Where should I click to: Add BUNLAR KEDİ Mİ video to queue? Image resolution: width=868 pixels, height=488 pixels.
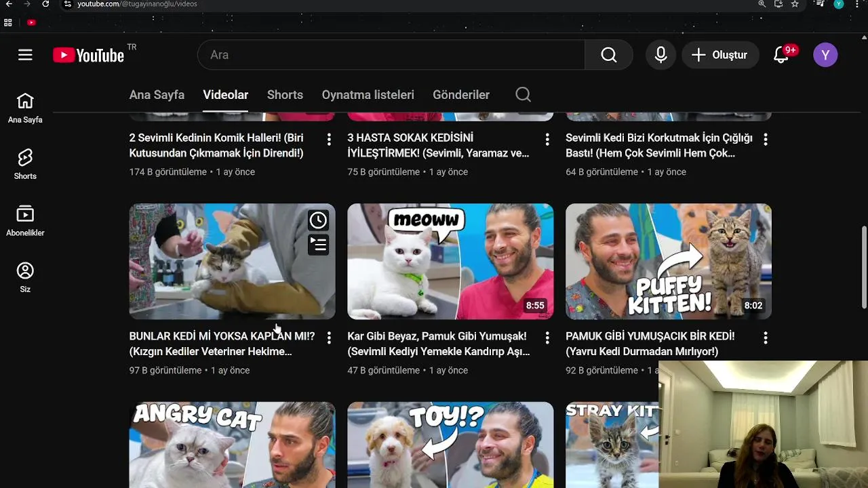(318, 244)
